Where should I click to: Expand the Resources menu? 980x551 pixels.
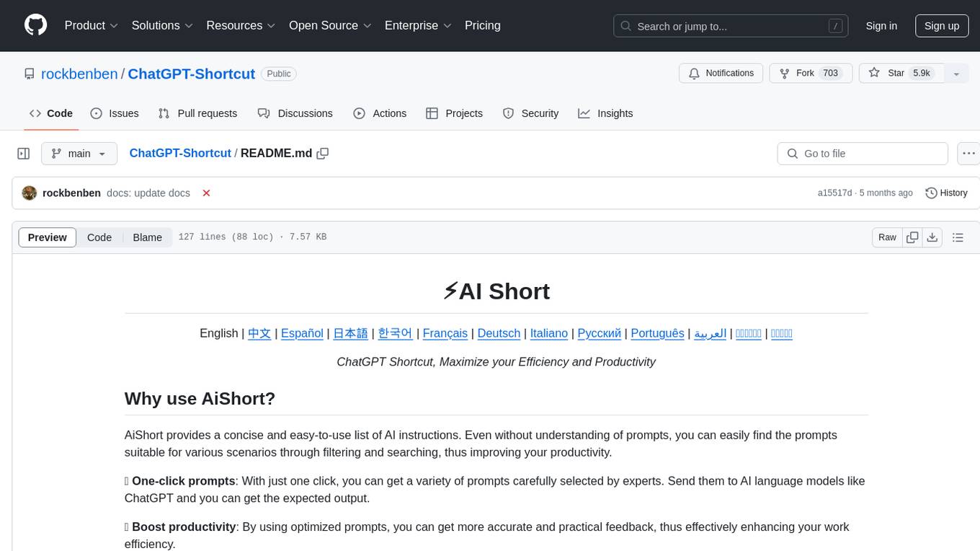(241, 25)
